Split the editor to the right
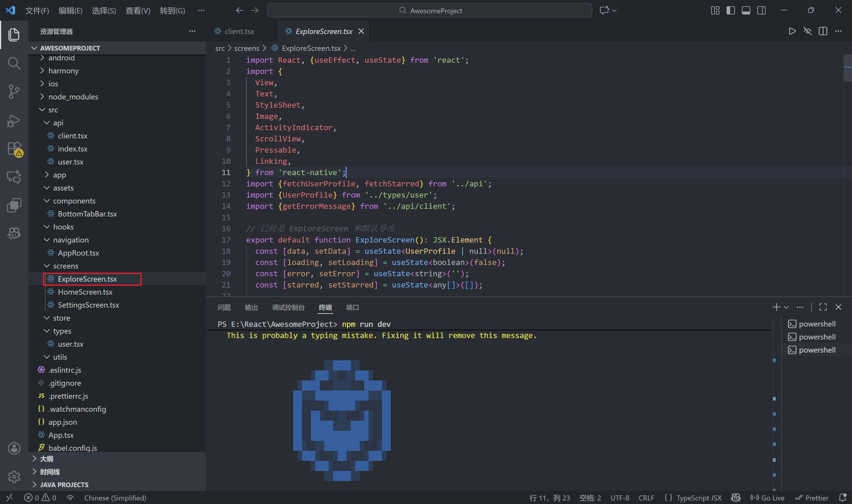The width and height of the screenshot is (852, 504). pos(823,31)
